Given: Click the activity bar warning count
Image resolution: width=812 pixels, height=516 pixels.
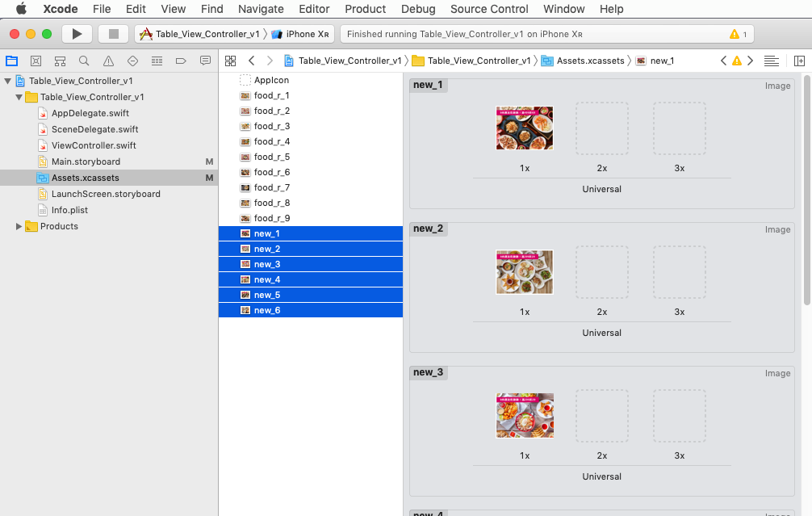Looking at the screenshot, I should click(x=738, y=34).
